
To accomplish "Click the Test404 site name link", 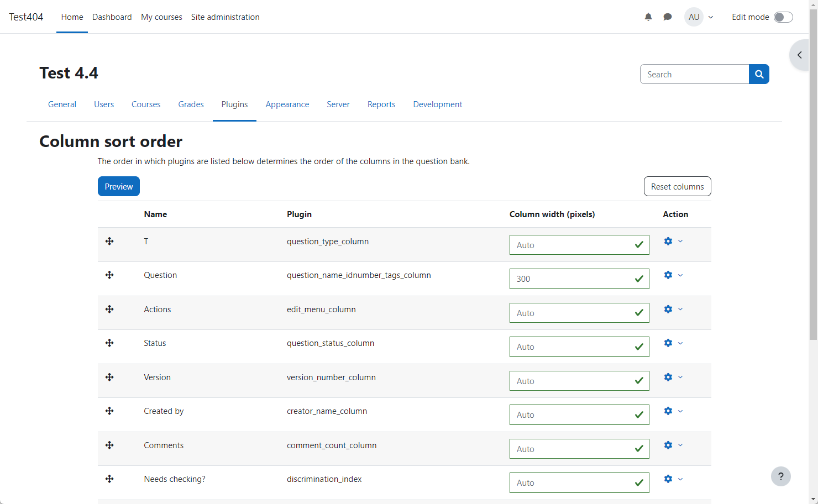I will click(x=26, y=17).
